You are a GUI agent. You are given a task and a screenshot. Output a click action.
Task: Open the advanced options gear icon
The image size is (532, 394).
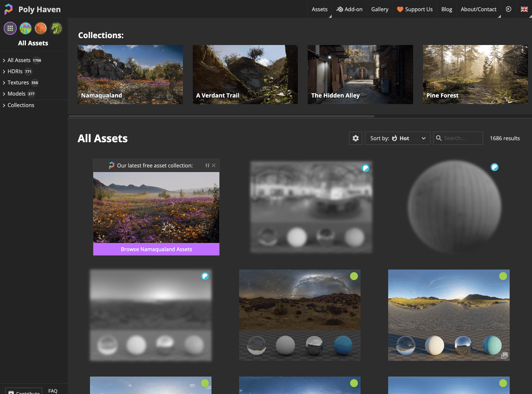click(355, 138)
